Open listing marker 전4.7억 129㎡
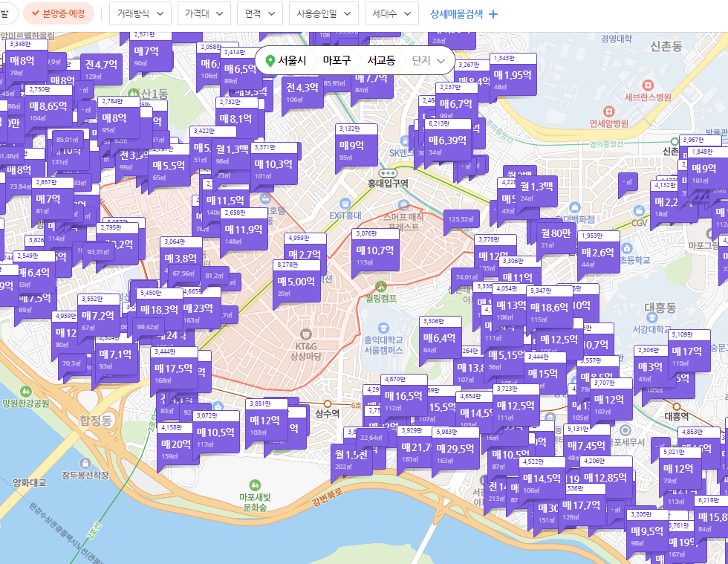The width and height of the screenshot is (728, 564). pos(101,69)
